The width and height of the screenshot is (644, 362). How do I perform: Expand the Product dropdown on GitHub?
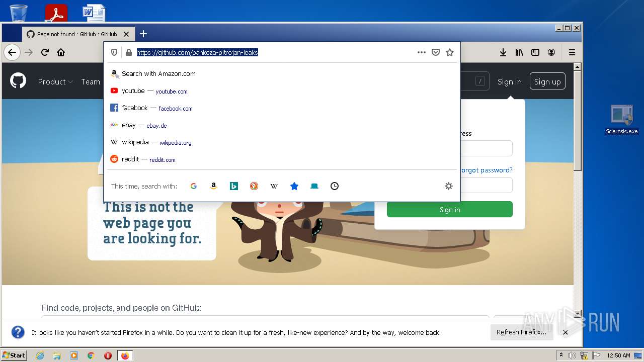click(55, 81)
